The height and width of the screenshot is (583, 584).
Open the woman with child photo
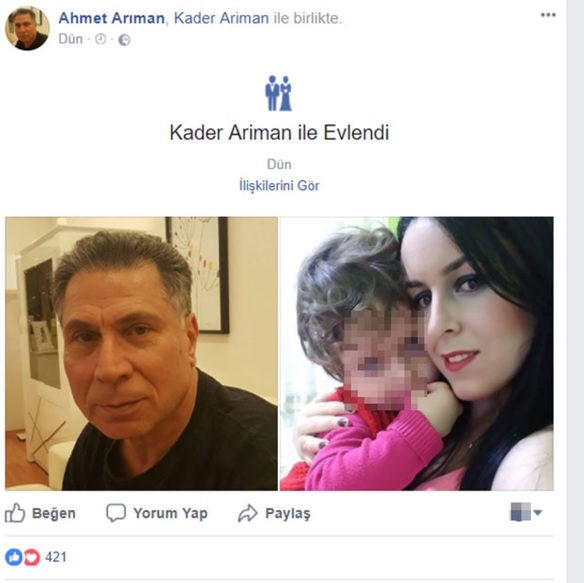pyautogui.click(x=416, y=354)
